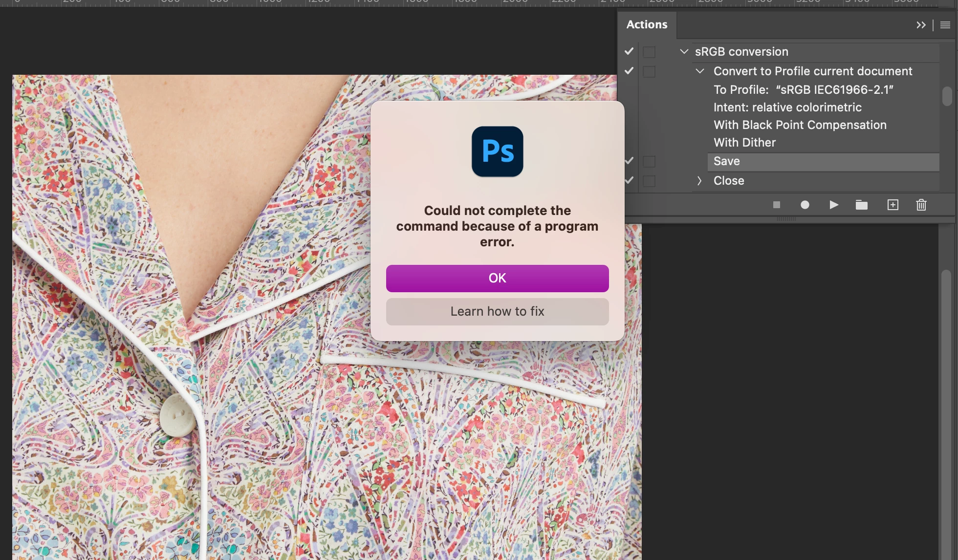Toggle dialog box for Convert to Profile
Viewport: 958px width, 560px height.
pos(649,71)
